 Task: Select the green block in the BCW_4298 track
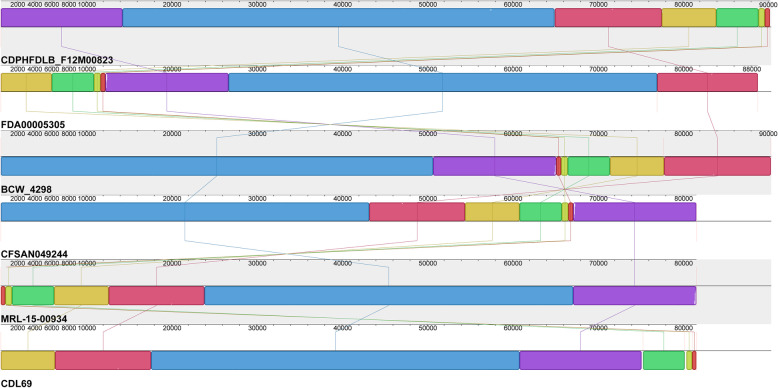tap(588, 166)
